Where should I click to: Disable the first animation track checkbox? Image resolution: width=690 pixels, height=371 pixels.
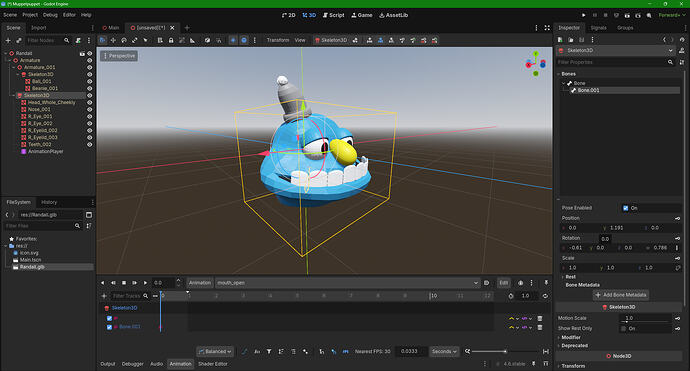tap(109, 318)
